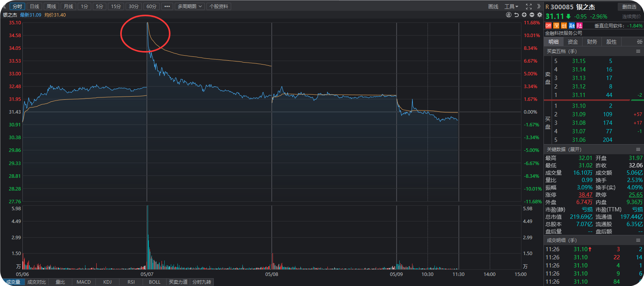Open the 明细 tab

[x=554, y=42]
